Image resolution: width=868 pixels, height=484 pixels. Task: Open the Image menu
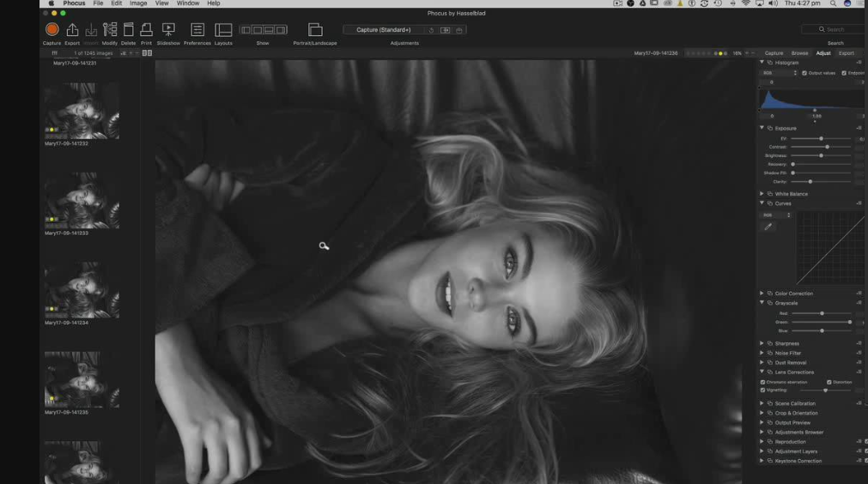coord(138,3)
